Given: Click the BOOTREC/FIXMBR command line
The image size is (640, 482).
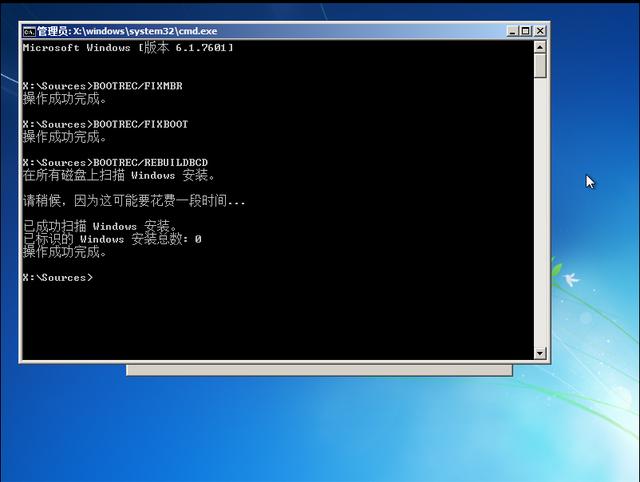Looking at the screenshot, I should click(x=102, y=86).
